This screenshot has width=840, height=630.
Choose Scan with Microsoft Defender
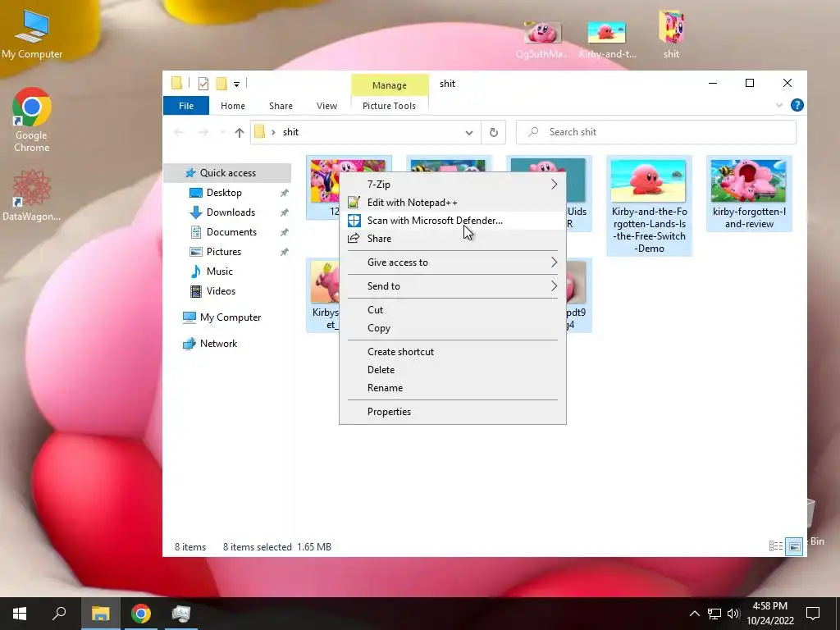point(453,221)
